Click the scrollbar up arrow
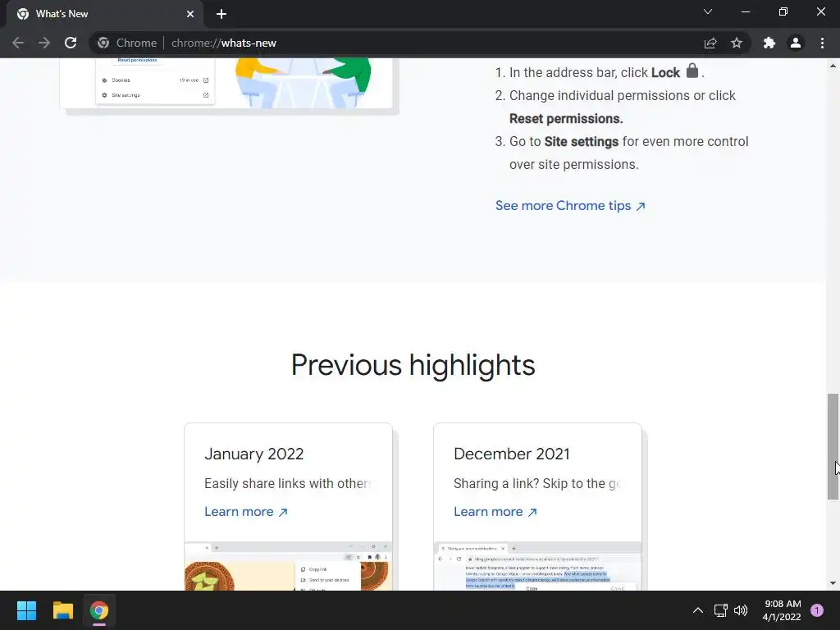Screen dimensions: 840x630 click(833, 66)
